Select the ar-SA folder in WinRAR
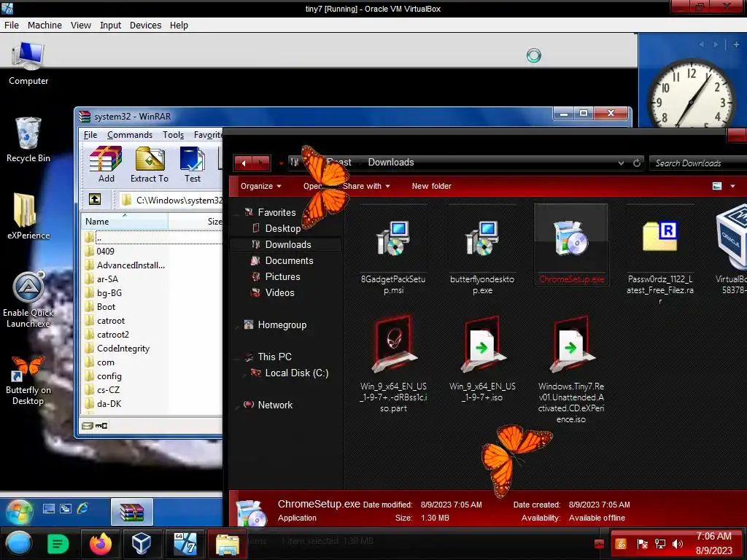 pos(107,279)
